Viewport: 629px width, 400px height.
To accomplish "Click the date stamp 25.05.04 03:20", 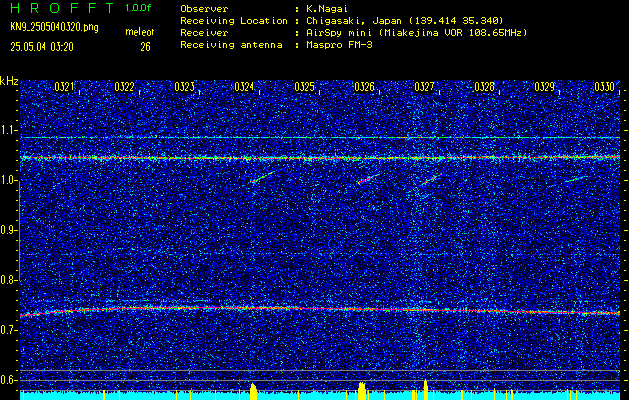I will pos(42,47).
